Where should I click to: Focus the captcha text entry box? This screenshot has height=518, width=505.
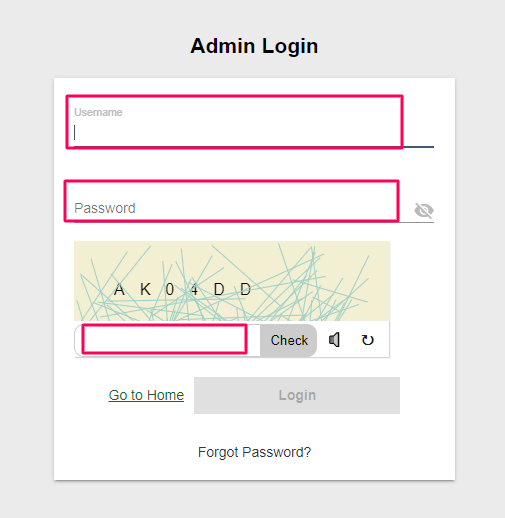[167, 340]
